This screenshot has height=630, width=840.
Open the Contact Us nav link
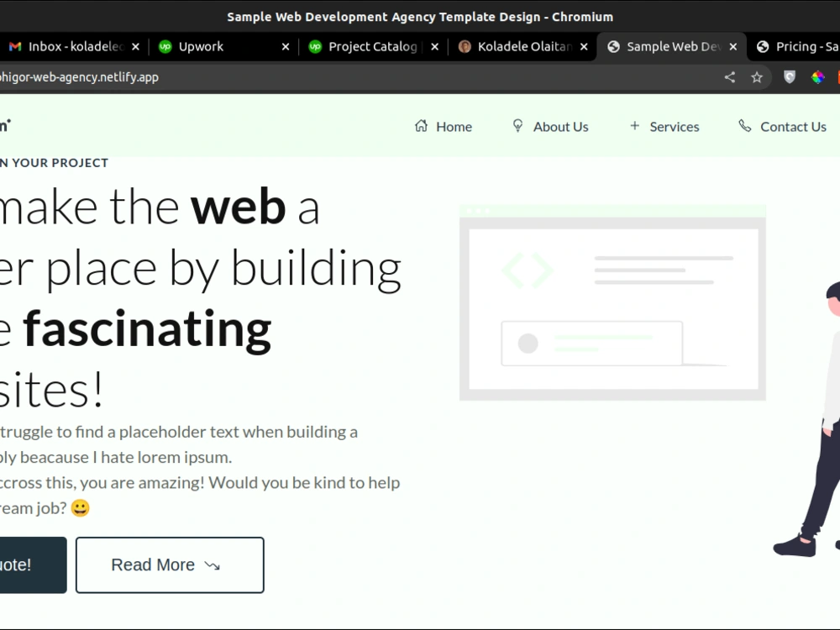(x=782, y=127)
